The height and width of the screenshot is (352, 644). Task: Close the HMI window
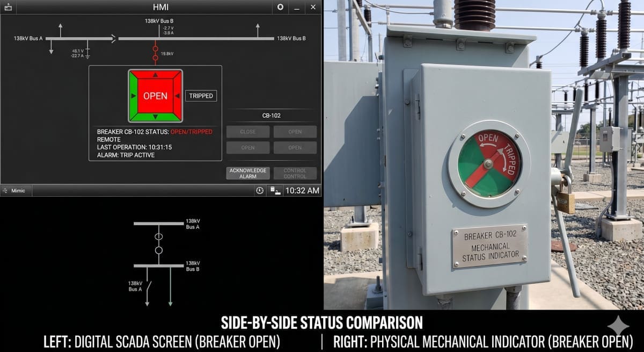coord(313,7)
